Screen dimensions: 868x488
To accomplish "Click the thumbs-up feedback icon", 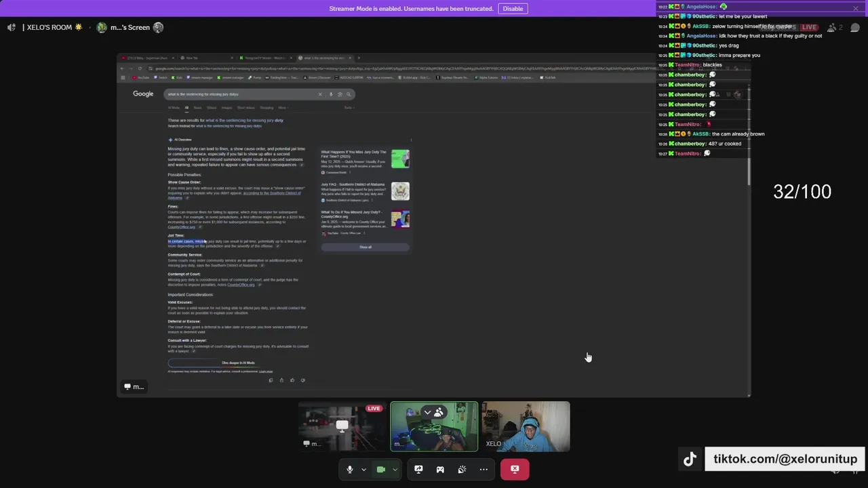I will point(292,380).
